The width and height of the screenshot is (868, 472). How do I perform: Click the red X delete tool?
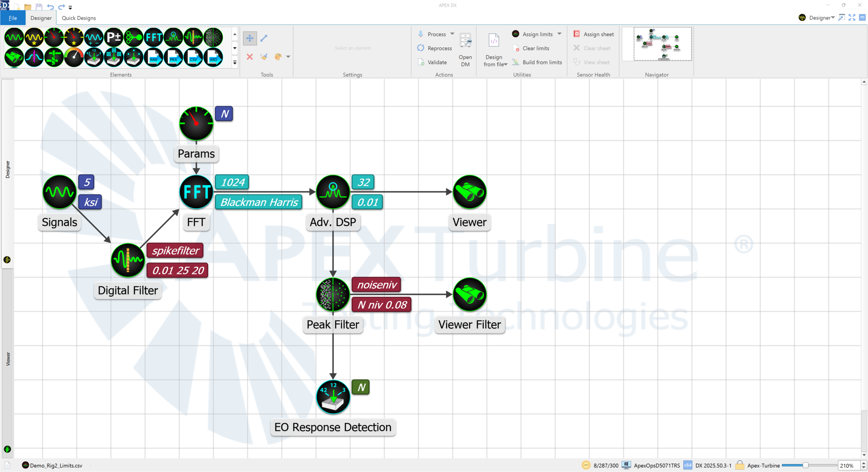[250, 57]
